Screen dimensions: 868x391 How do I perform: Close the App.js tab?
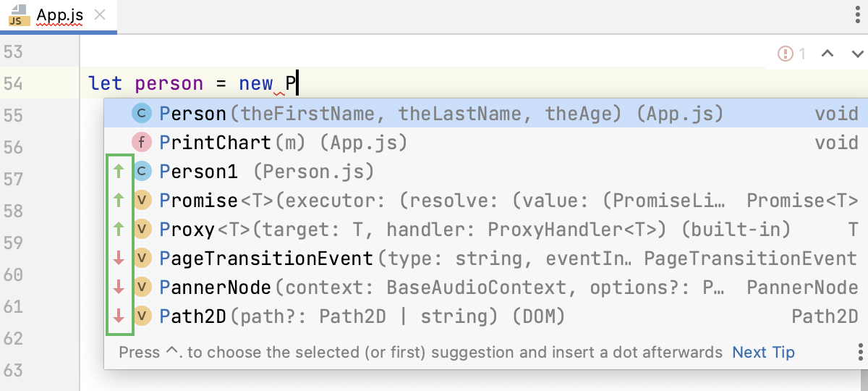point(100,15)
